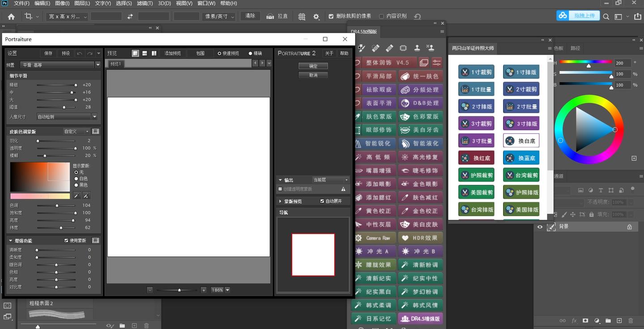This screenshot has width=644, height=329.
Task: Open crop overlay grid options icon
Action: tap(302, 17)
